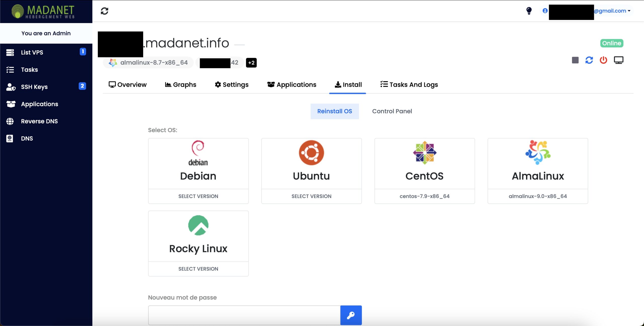The width and height of the screenshot is (644, 326).
Task: Click the madanet.info hostname title
Action: coord(186,43)
